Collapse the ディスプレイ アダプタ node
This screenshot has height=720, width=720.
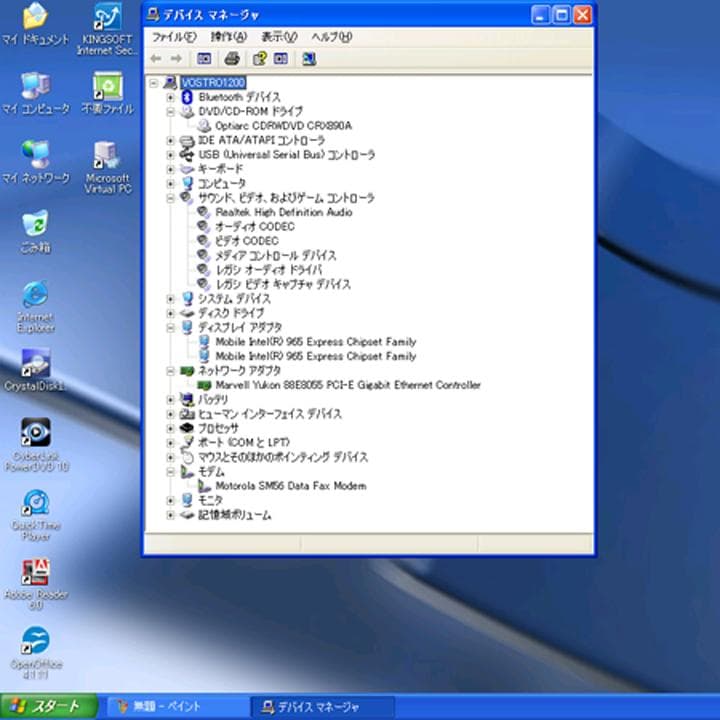[x=170, y=328]
